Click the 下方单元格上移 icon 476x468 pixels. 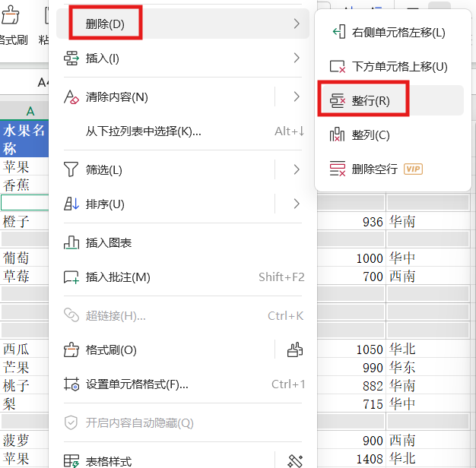click(338, 66)
